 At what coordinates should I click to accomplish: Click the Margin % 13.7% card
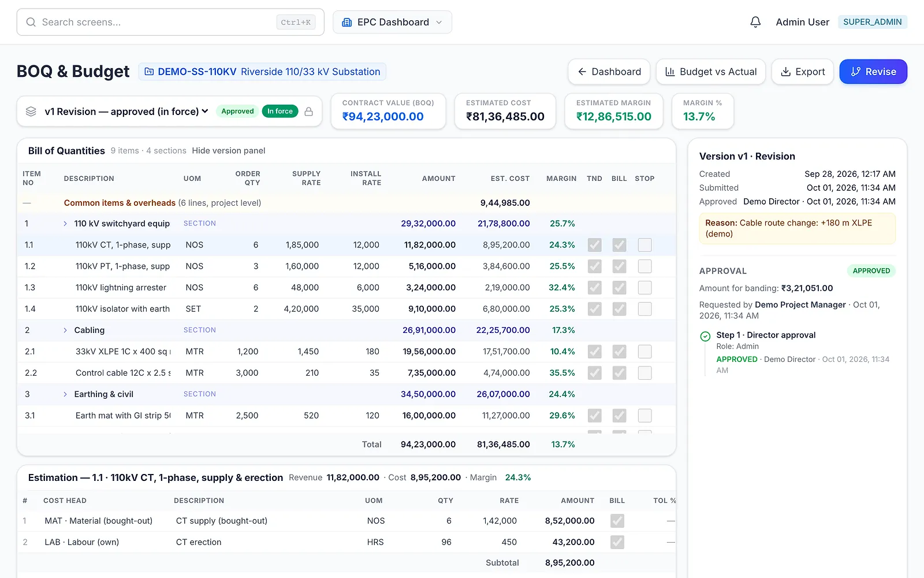tap(703, 111)
